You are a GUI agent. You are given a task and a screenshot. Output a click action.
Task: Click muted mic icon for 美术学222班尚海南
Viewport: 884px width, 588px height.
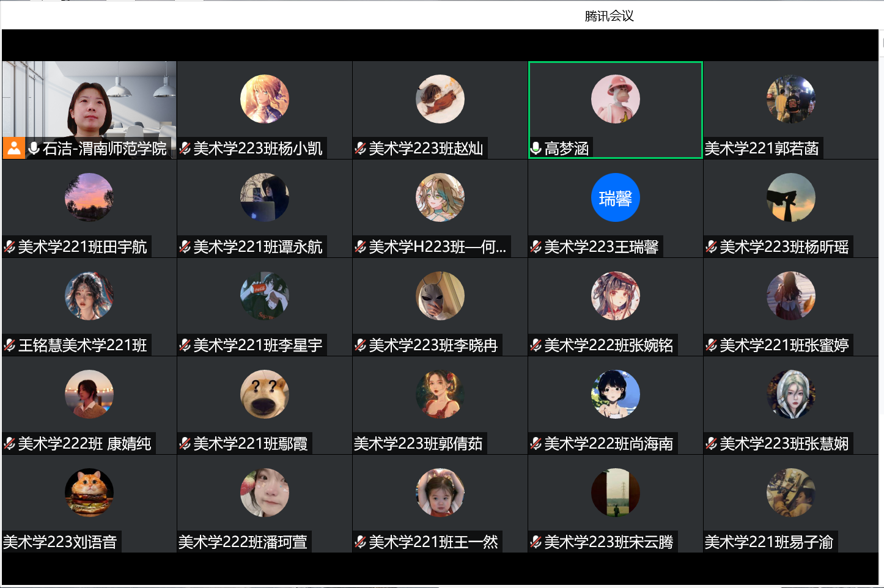(x=536, y=444)
